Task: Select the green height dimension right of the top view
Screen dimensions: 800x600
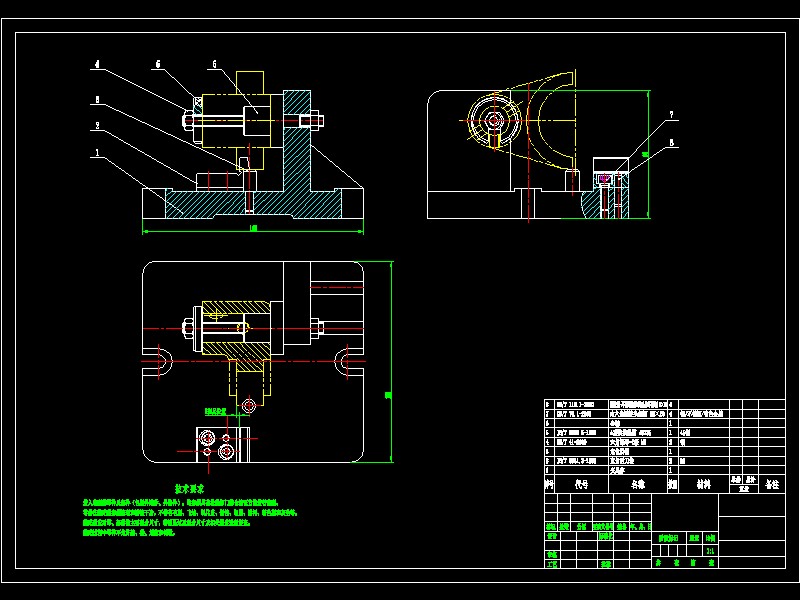Action: click(388, 395)
